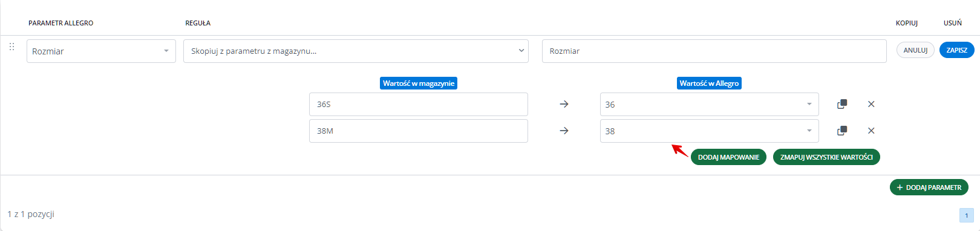This screenshot has height=231, width=980.
Task: Click ZMAPUJ WSZYSTKIE WARTOŚCI button
Action: pos(826,157)
